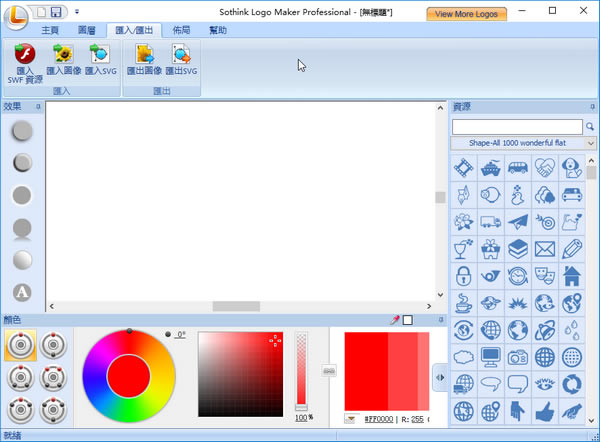The height and width of the screenshot is (442, 600).
Task: Open the 圖層 Layers tab
Action: 86,30
